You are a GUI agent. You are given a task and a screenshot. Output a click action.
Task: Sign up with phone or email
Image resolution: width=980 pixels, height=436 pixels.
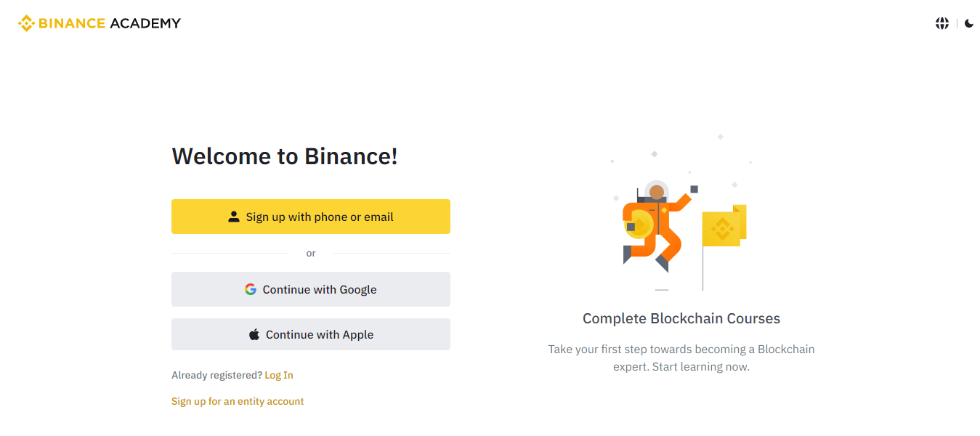(311, 217)
